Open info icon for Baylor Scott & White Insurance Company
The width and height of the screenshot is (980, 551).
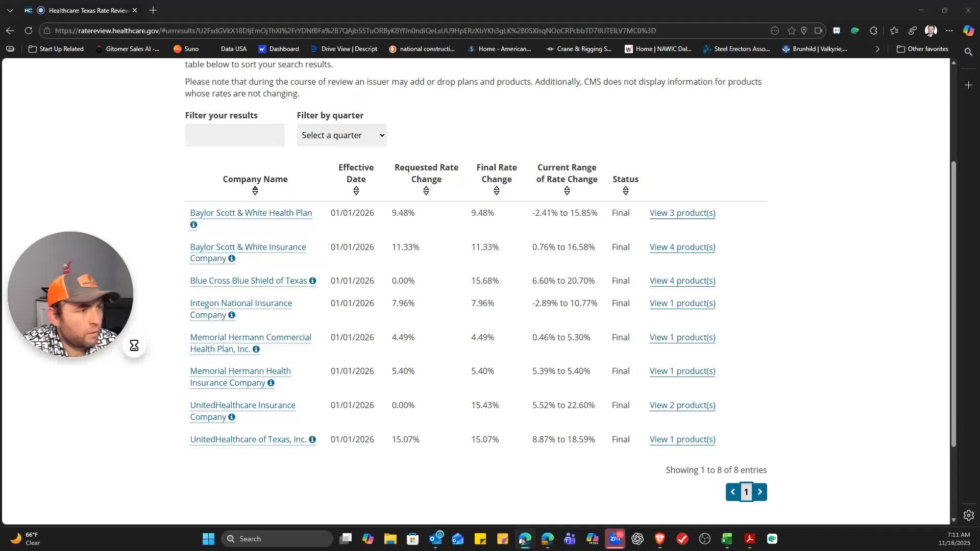(232, 259)
